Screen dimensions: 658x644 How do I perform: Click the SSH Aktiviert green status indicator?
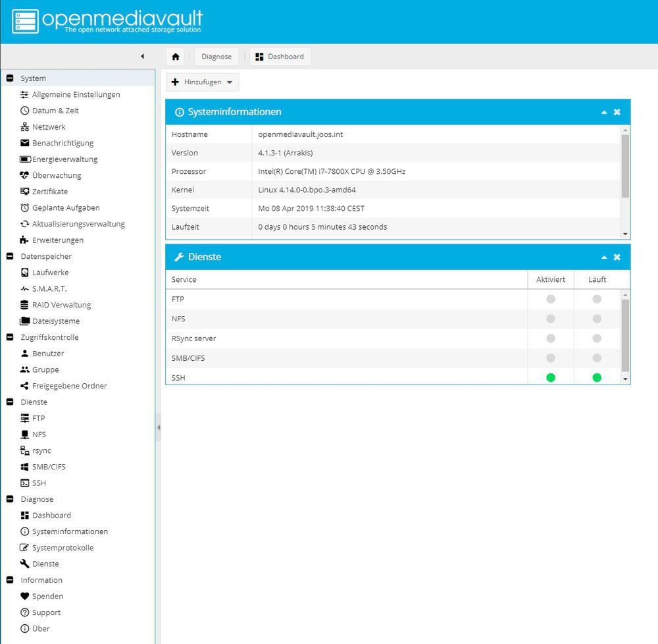point(551,378)
